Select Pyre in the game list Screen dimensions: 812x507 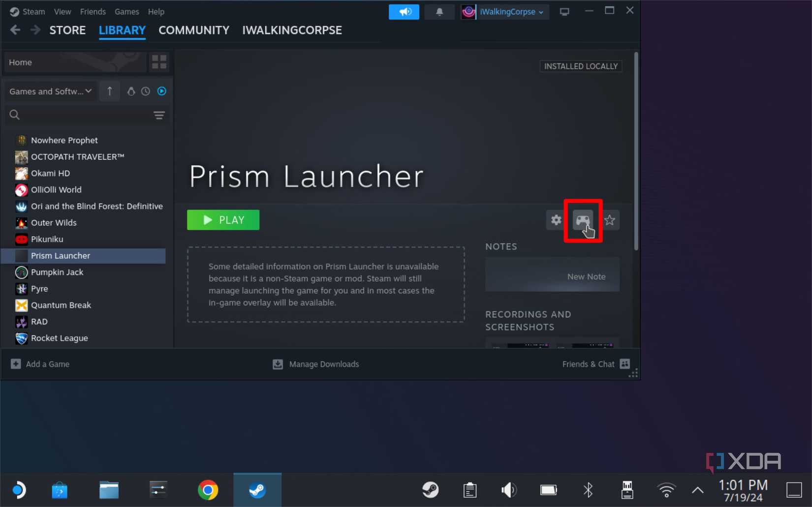point(83,289)
